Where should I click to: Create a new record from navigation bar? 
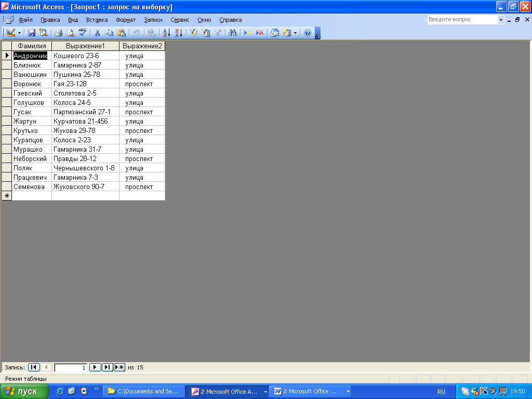(119, 367)
